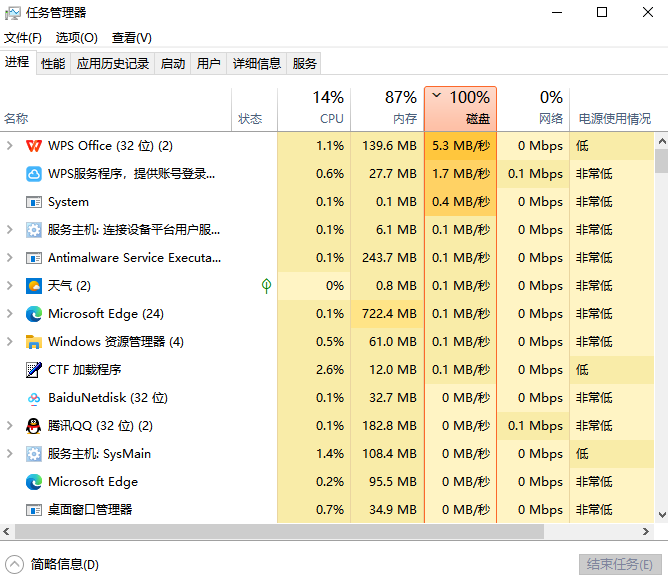Viewport: 668px width, 583px height.
Task: Click the 桌面窗口管理器 process icon
Action: tap(34, 510)
